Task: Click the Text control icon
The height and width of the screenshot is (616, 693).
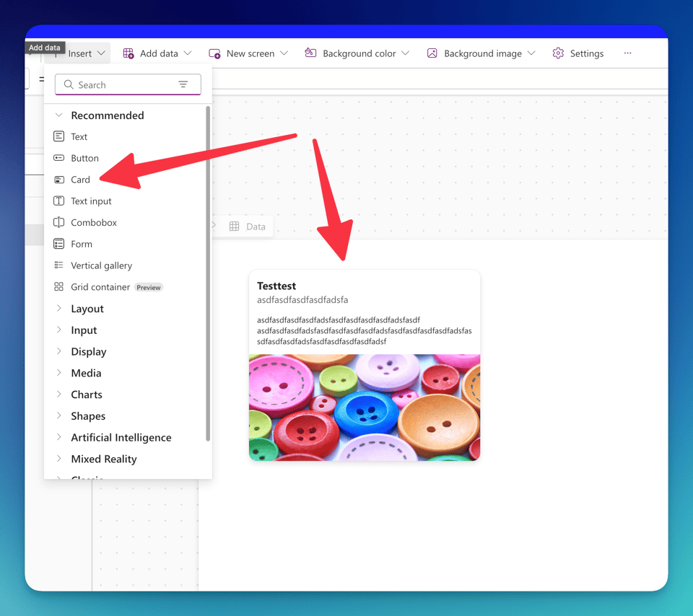Action: 59,136
